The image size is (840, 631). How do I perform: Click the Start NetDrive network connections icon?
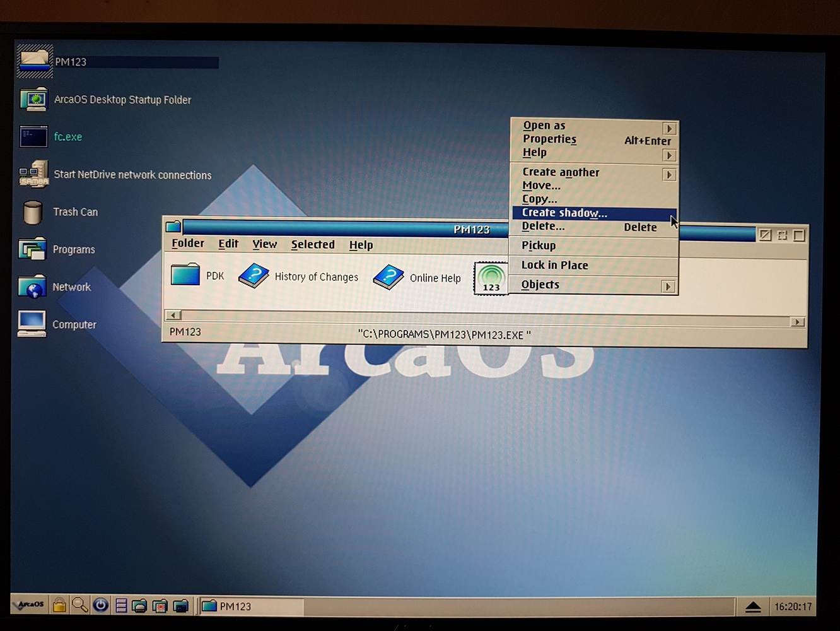tap(33, 174)
